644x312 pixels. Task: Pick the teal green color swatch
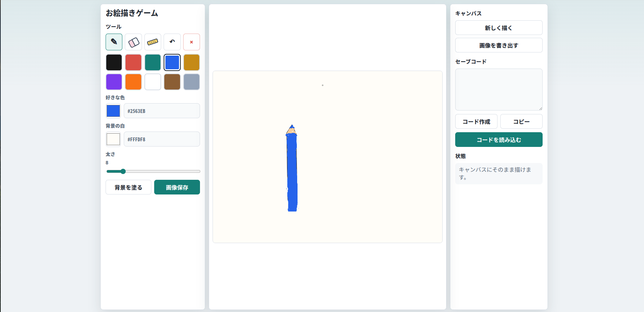(x=153, y=62)
